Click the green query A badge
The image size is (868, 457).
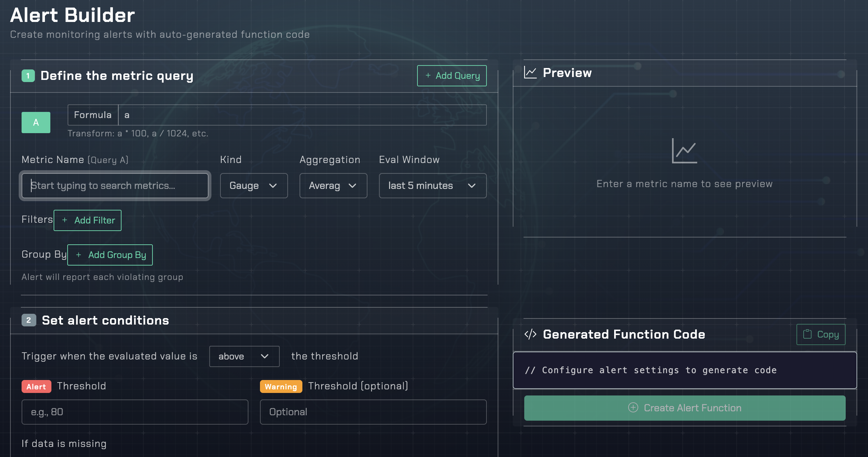(36, 122)
